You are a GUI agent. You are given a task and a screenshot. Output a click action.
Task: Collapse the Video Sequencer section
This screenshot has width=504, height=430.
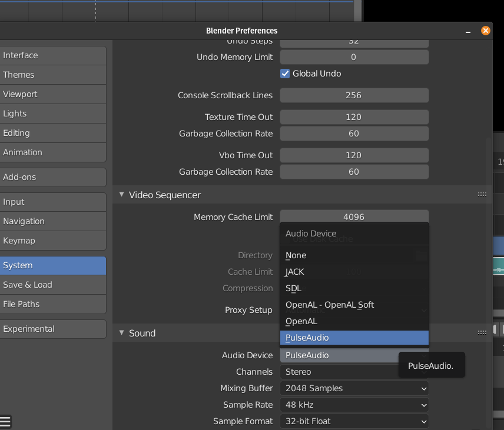(x=121, y=194)
